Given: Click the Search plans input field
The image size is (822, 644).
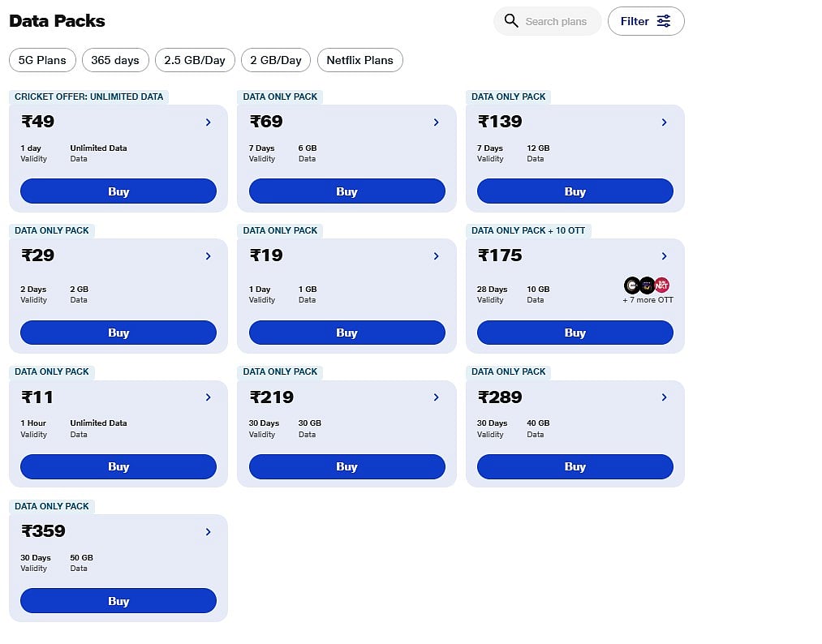Looking at the screenshot, I should tap(557, 22).
